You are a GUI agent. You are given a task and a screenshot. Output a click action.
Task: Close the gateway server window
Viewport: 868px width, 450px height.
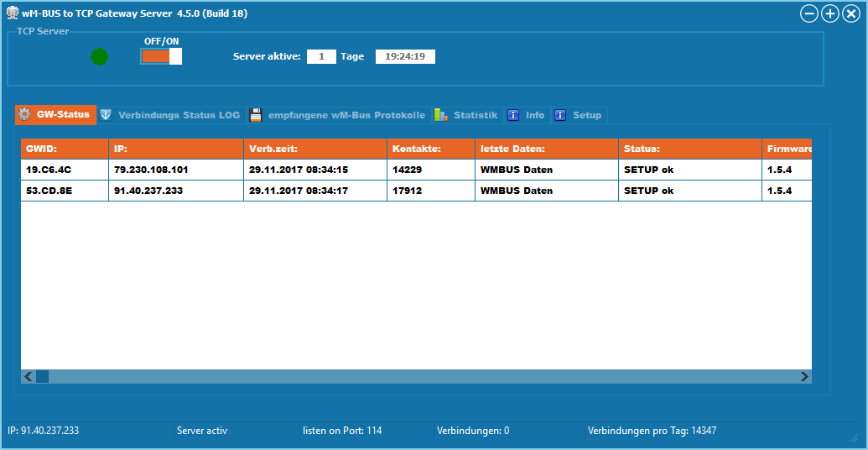click(851, 14)
